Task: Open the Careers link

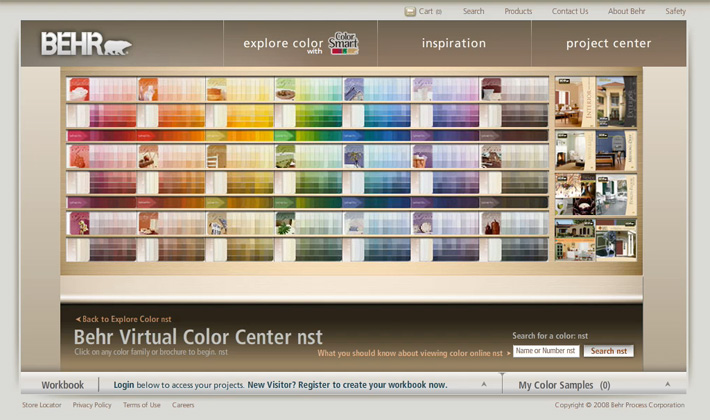Action: tap(183, 405)
